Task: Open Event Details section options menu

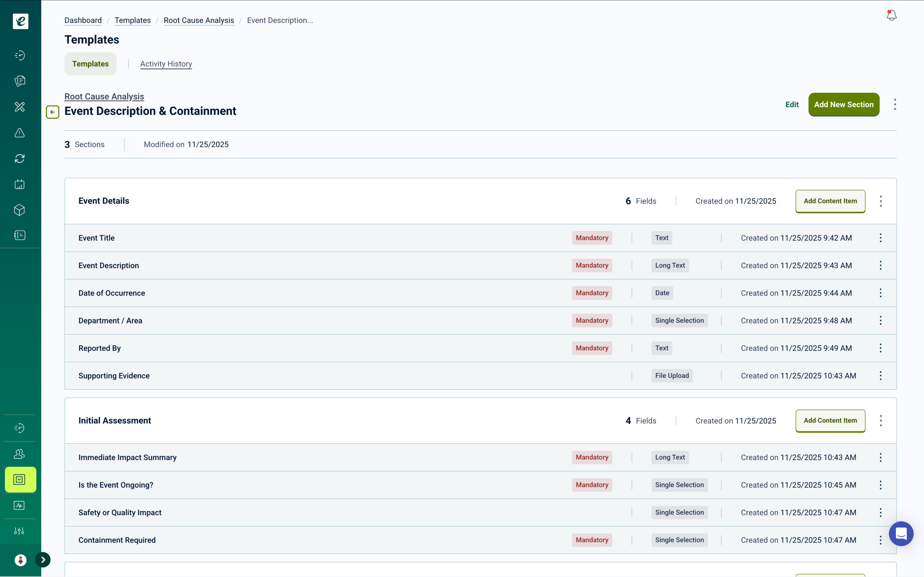Action: [x=880, y=201]
